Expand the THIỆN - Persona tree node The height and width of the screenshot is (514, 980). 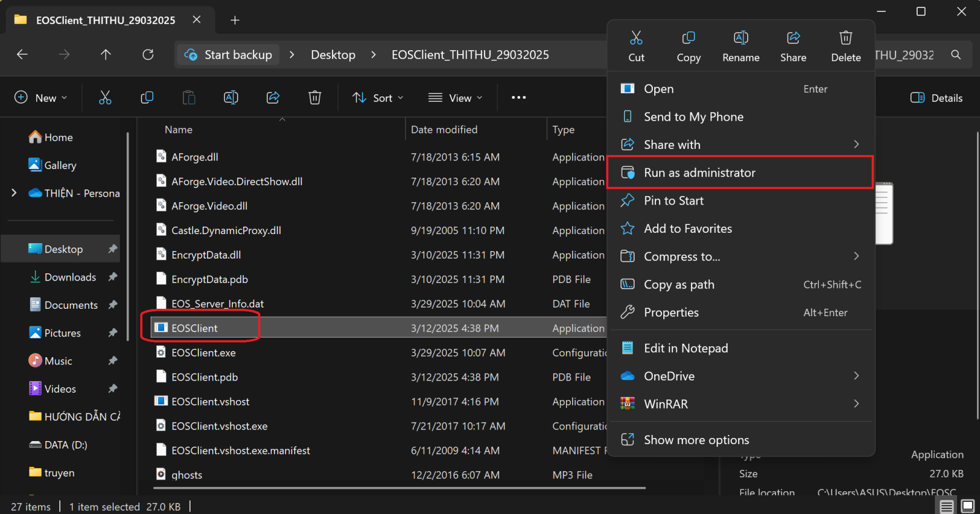[14, 193]
